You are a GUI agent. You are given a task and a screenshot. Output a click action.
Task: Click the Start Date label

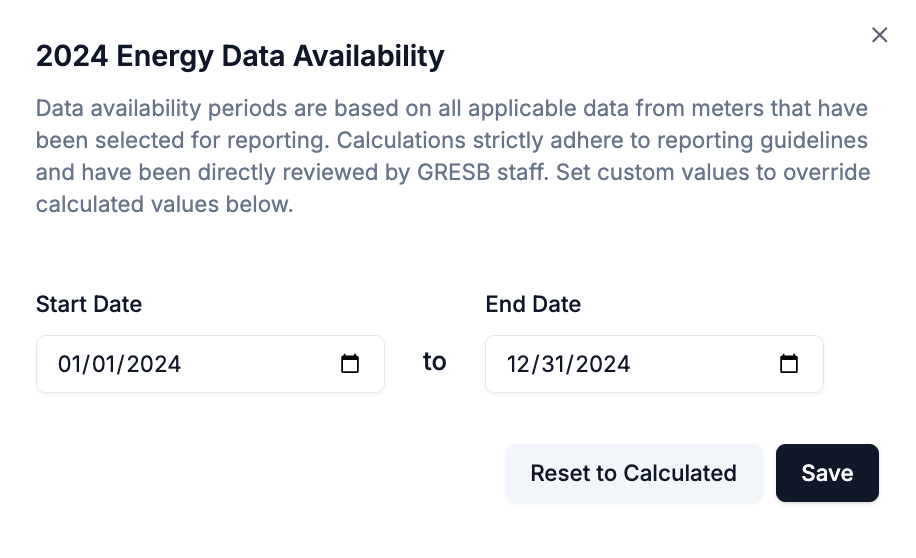point(89,304)
